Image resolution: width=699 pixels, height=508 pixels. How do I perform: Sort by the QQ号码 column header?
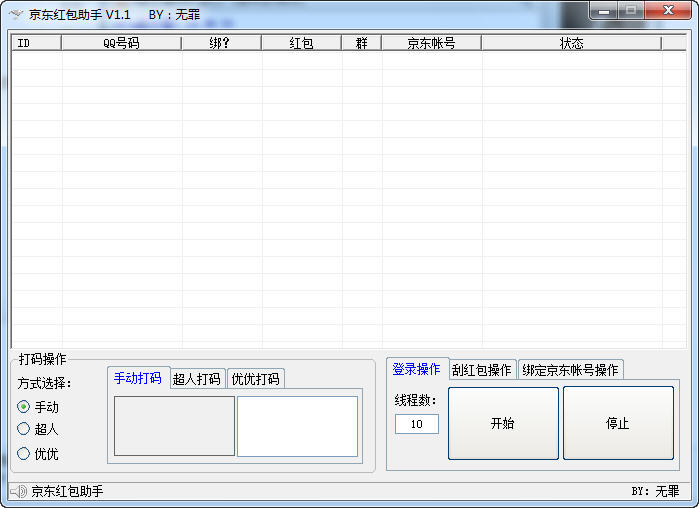pos(121,43)
